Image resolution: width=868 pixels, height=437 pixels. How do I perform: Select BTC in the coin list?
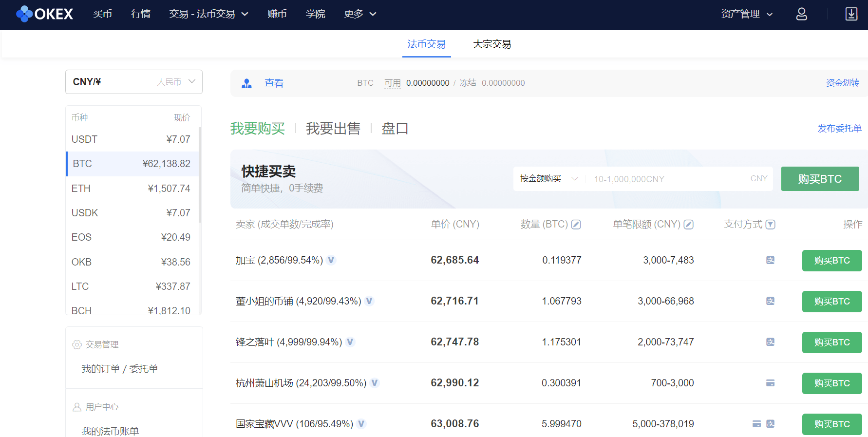[132, 164]
